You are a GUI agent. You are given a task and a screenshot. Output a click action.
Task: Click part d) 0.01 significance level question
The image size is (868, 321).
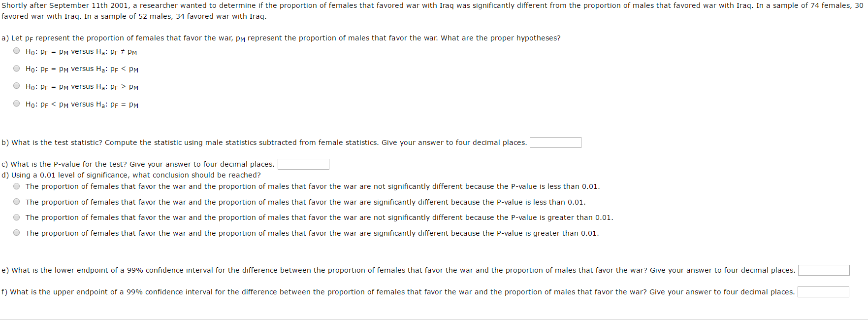(131, 175)
